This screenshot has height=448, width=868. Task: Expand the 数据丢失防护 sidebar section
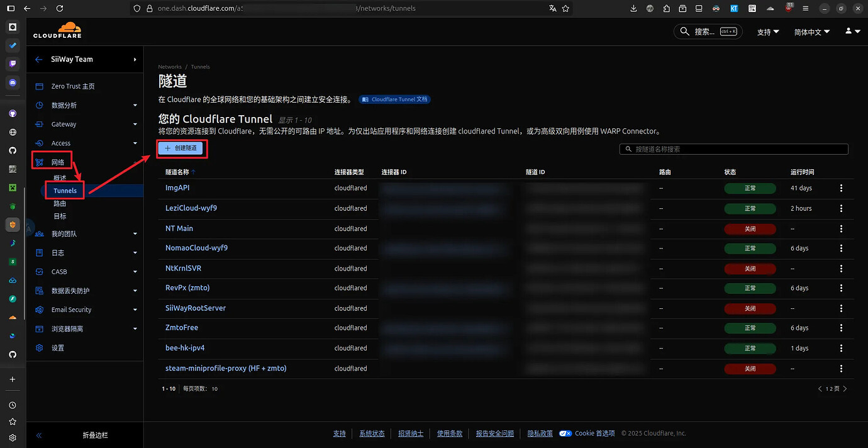tap(85, 291)
